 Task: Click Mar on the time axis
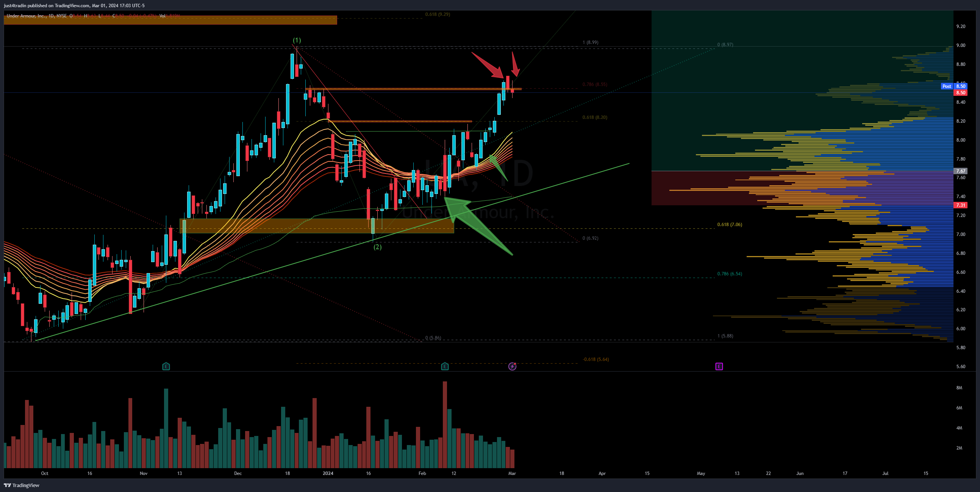click(512, 473)
